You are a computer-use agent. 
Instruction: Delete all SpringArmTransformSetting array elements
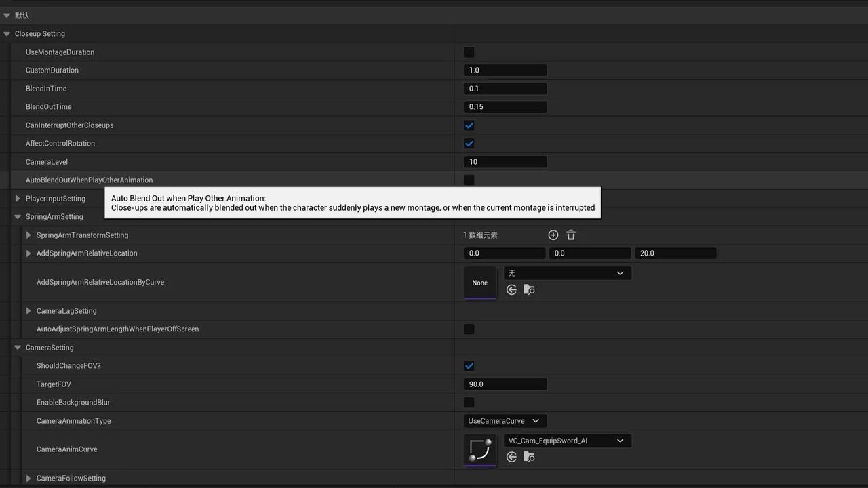coord(571,235)
